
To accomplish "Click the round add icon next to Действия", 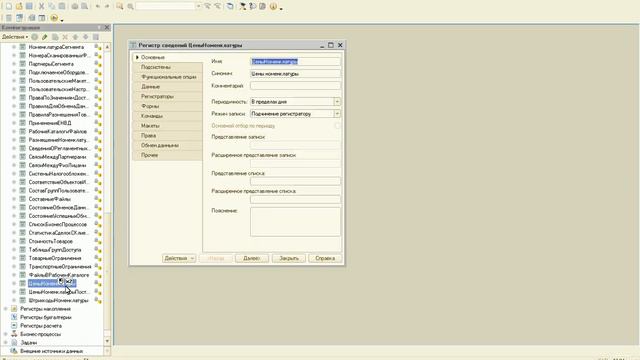I will pos(35,37).
